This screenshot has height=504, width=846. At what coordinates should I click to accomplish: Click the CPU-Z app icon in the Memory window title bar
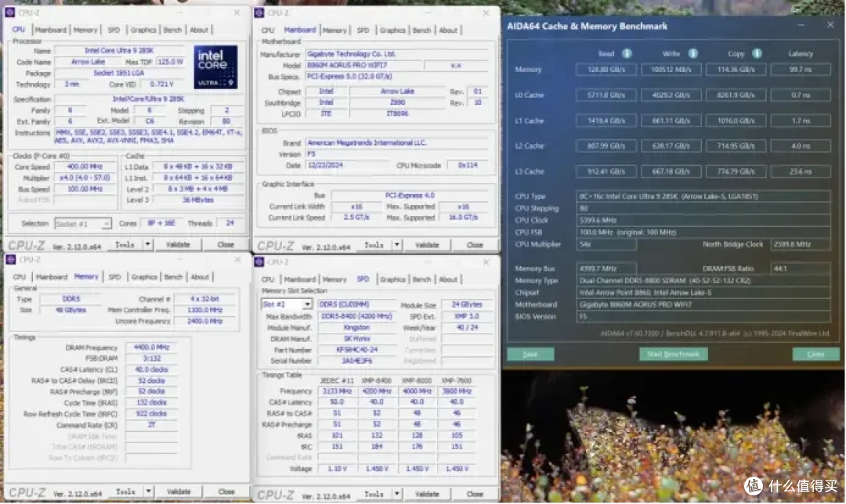pyautogui.click(x=9, y=259)
